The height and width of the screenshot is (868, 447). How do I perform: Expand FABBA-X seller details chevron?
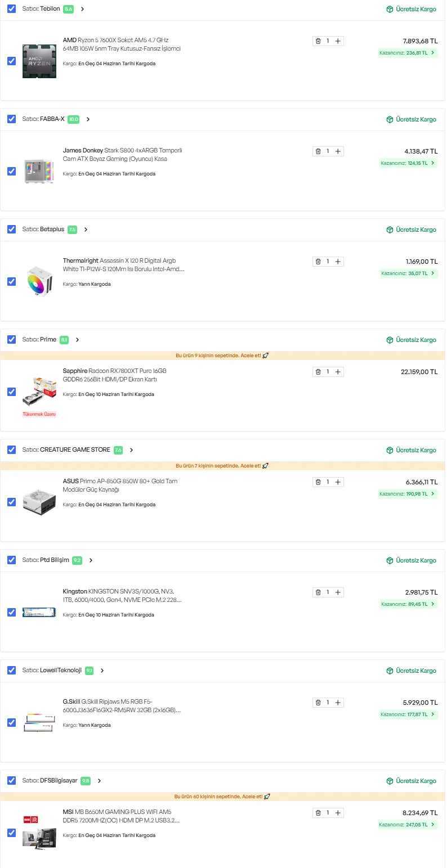pyautogui.click(x=88, y=119)
